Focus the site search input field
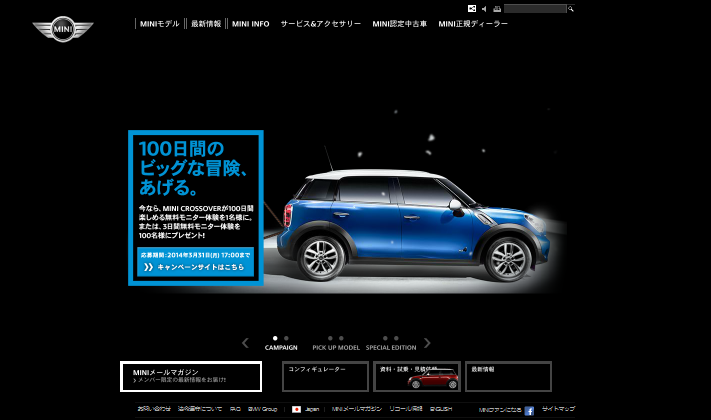Screen dimensions: 711x420 pos(535,9)
